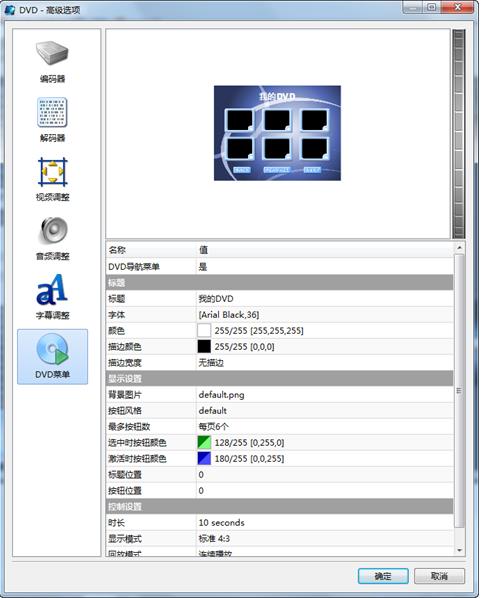
Task: Collapse the 标题 section header
Action: 280,283
